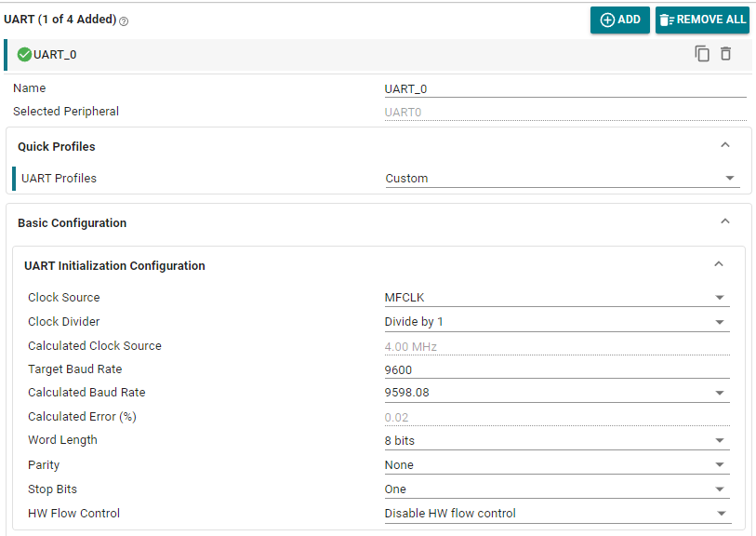Open the Clock Divider dropdown

557,322
